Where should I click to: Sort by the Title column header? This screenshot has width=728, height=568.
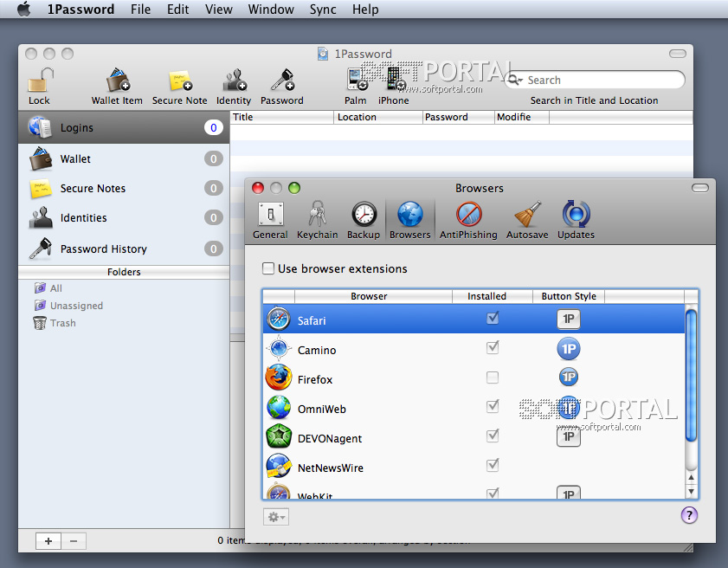[282, 117]
